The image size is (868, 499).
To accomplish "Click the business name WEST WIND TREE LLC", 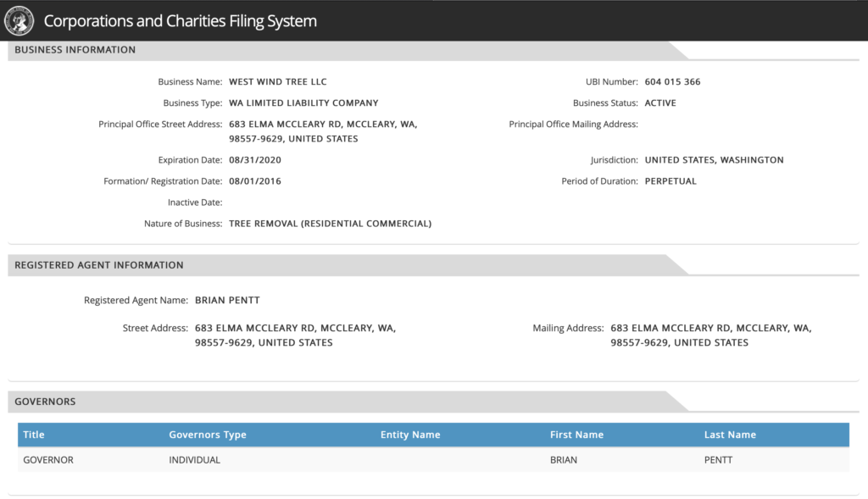I will pyautogui.click(x=278, y=82).
